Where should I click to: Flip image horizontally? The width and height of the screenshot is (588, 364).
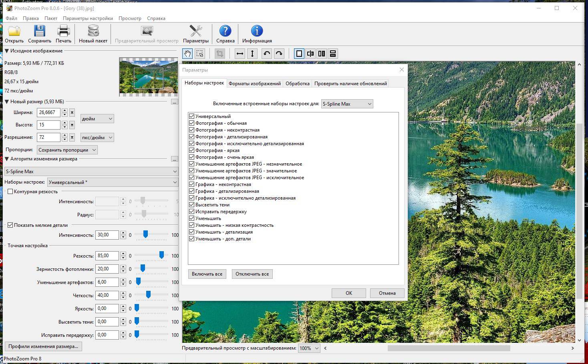click(x=240, y=54)
